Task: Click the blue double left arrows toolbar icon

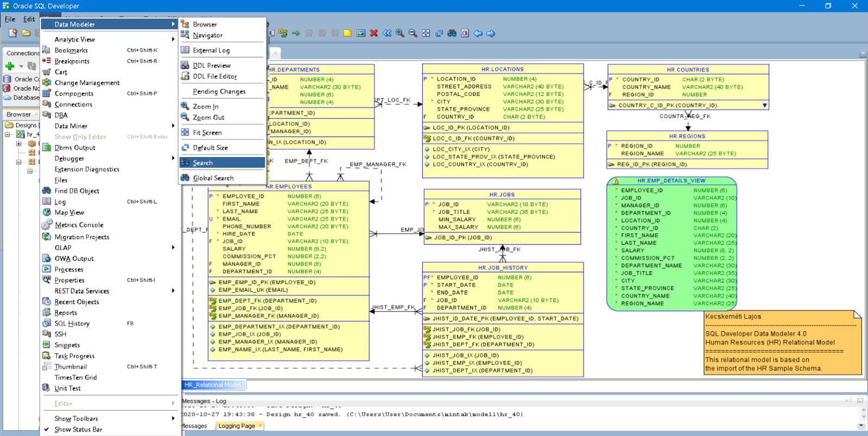Action: pyautogui.click(x=387, y=33)
